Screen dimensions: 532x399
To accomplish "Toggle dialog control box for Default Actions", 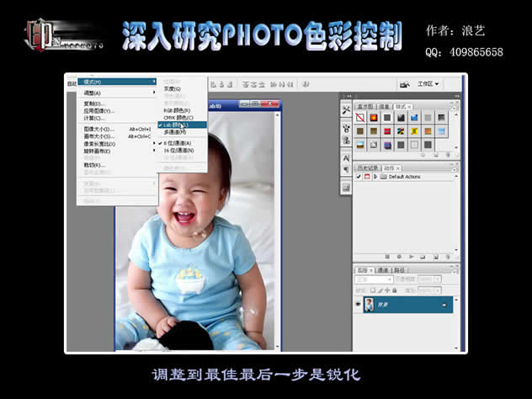I will click(x=367, y=177).
